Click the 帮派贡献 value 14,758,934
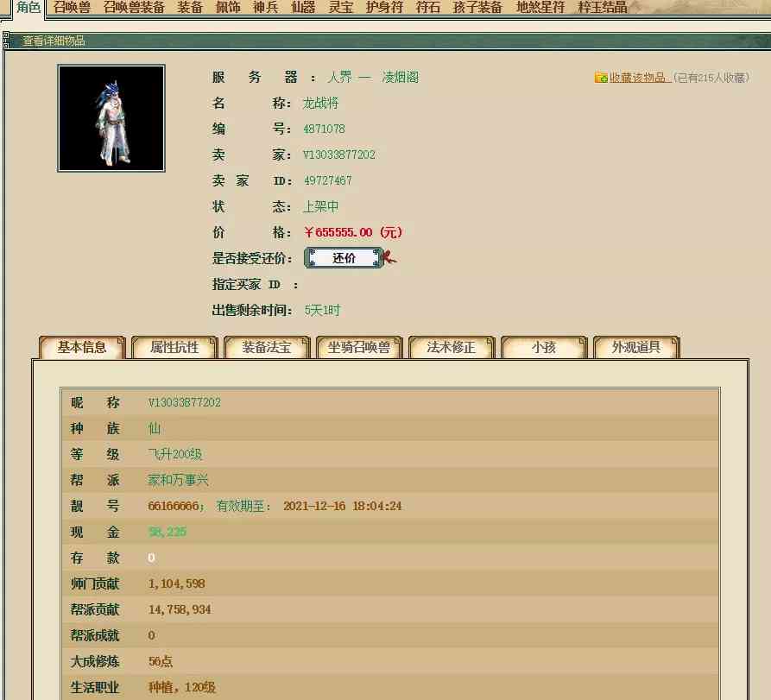771x700 pixels. tap(180, 609)
